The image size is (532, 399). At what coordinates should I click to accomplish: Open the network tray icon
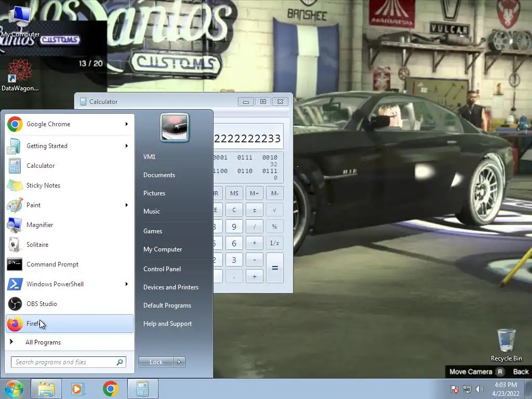pyautogui.click(x=467, y=389)
